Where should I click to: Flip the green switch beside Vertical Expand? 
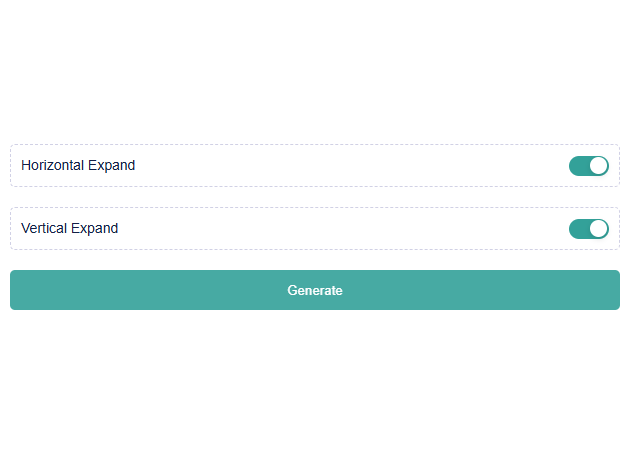point(588,229)
